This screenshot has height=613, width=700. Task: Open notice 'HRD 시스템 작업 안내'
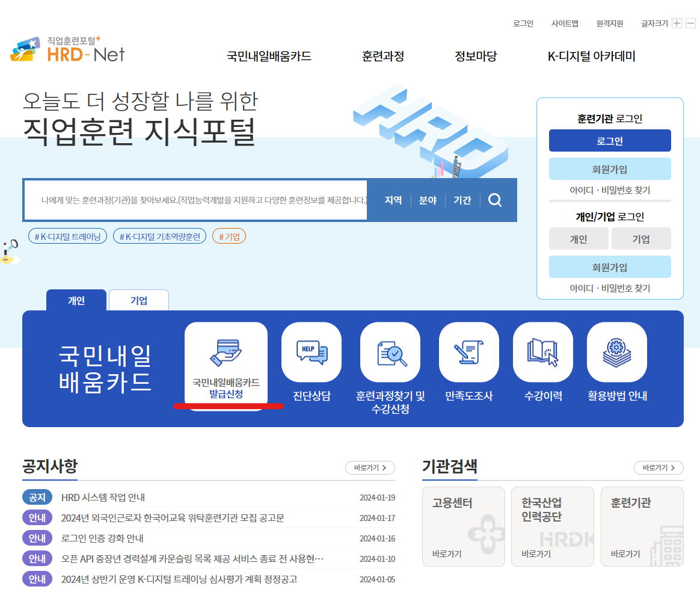pos(103,497)
